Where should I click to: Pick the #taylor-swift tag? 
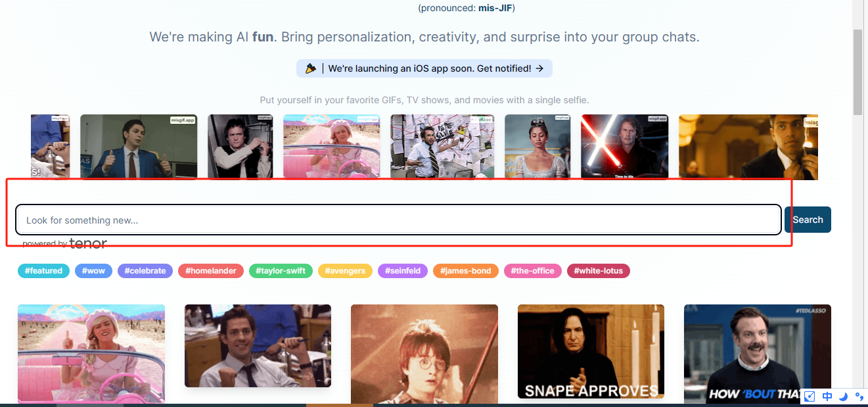point(281,271)
